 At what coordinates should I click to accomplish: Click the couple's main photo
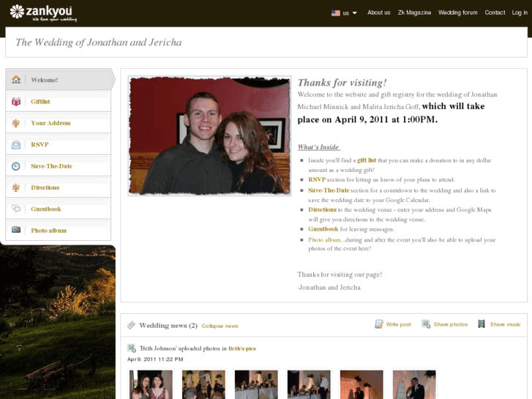(210, 136)
